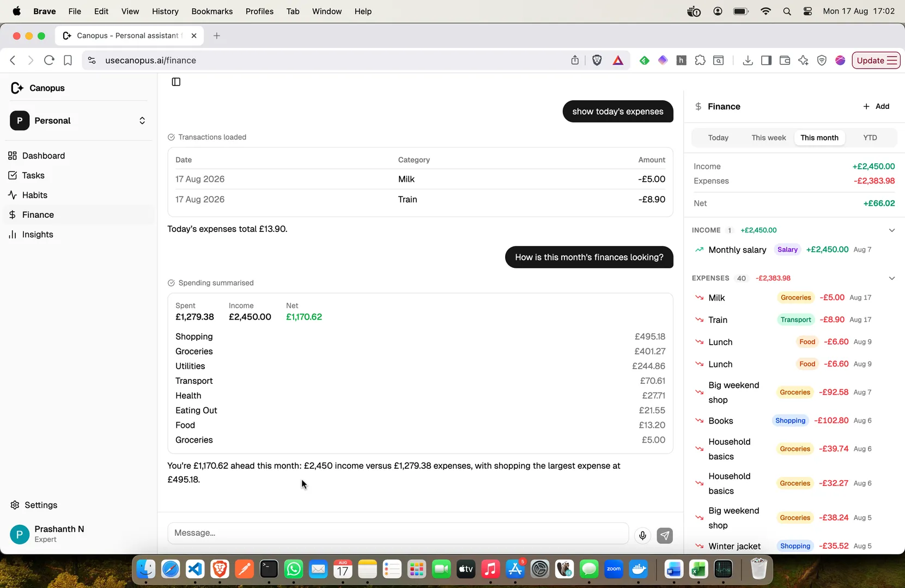Open Habits in sidebar
905x588 pixels.
coord(79,195)
